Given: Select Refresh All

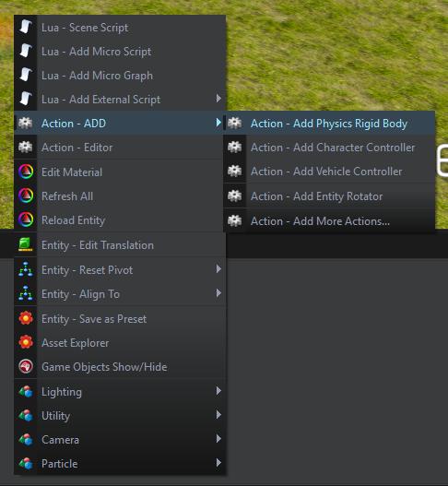Looking at the screenshot, I should tap(120, 196).
